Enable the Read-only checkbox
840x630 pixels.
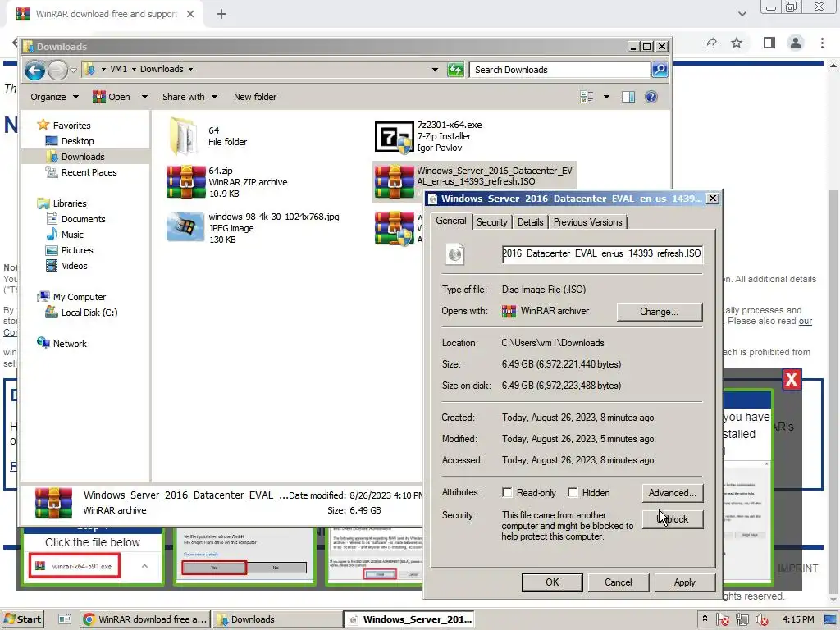[507, 492]
